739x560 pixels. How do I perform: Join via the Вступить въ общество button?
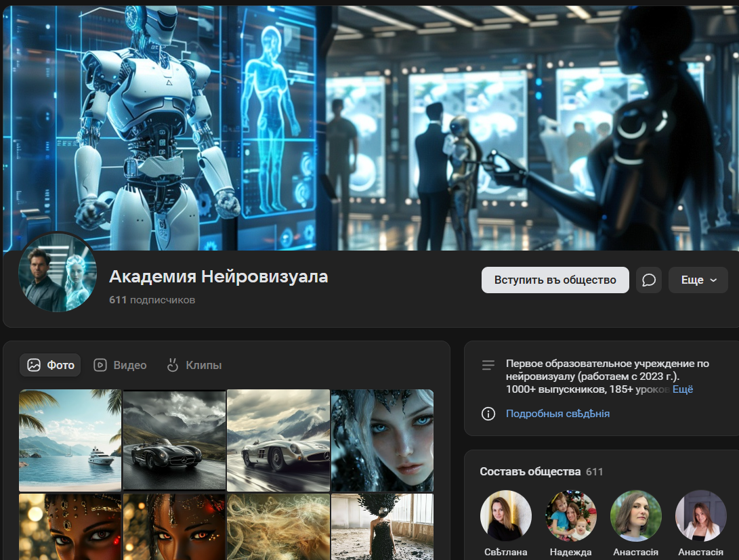coord(555,280)
